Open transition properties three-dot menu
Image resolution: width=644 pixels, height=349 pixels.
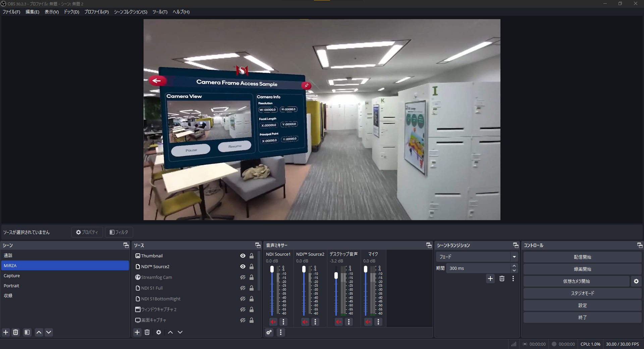(513, 279)
